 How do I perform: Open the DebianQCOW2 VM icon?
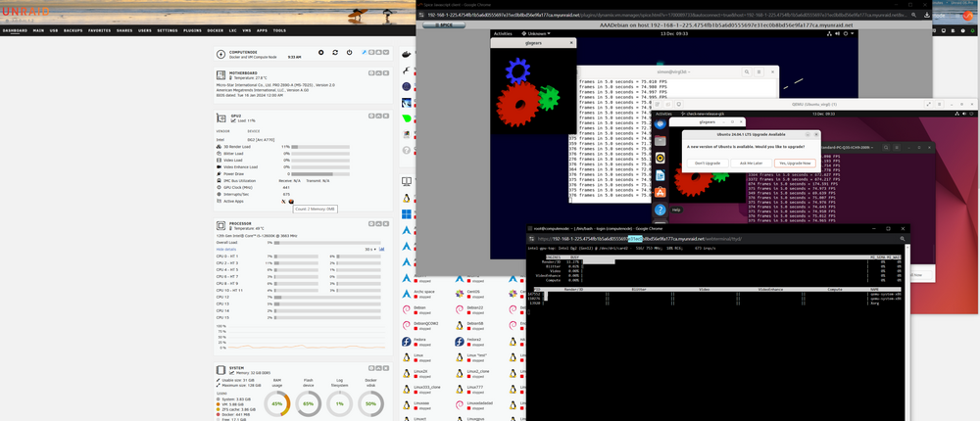407,325
